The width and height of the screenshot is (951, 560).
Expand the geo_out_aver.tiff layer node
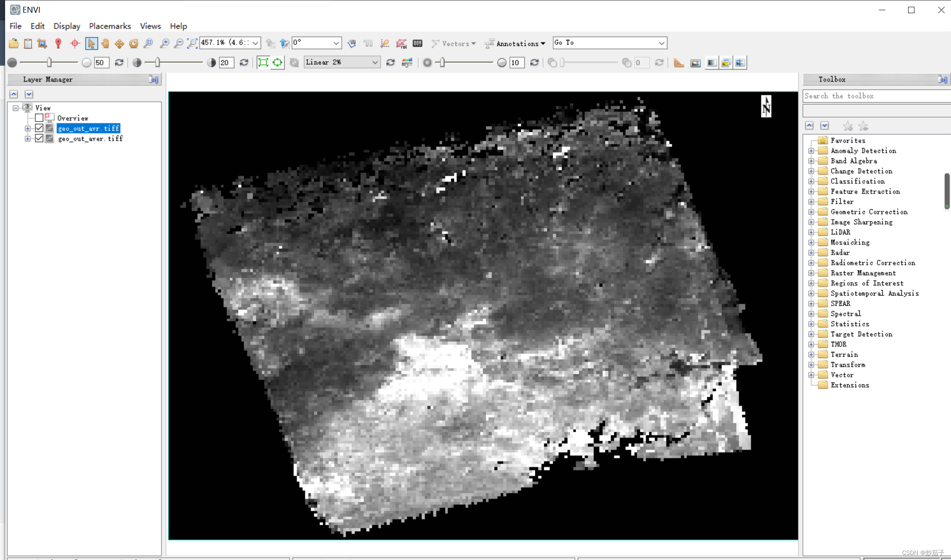click(x=28, y=138)
